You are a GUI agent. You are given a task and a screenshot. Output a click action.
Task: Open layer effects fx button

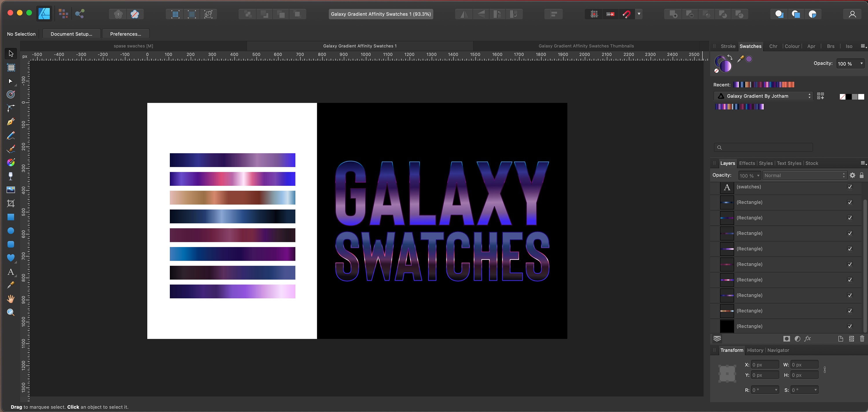click(807, 339)
